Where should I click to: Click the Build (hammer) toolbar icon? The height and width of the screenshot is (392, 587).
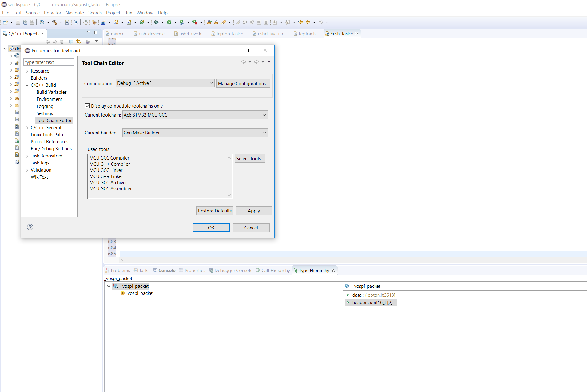[x=55, y=22]
